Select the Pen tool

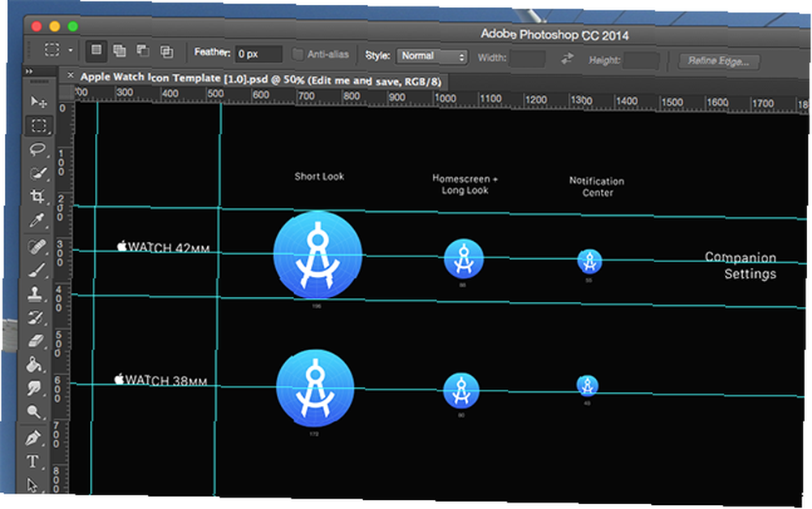click(x=33, y=438)
